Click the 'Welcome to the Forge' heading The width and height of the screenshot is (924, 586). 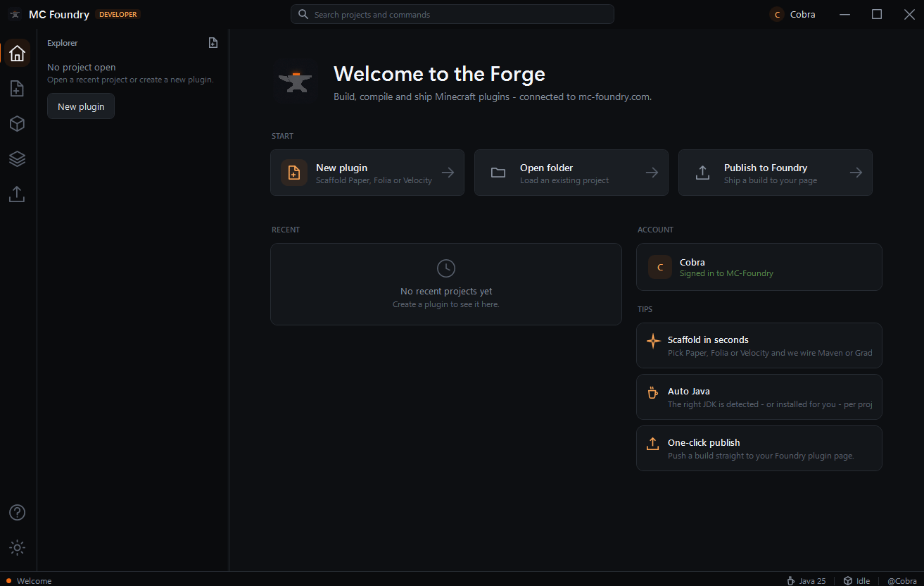[439, 74]
